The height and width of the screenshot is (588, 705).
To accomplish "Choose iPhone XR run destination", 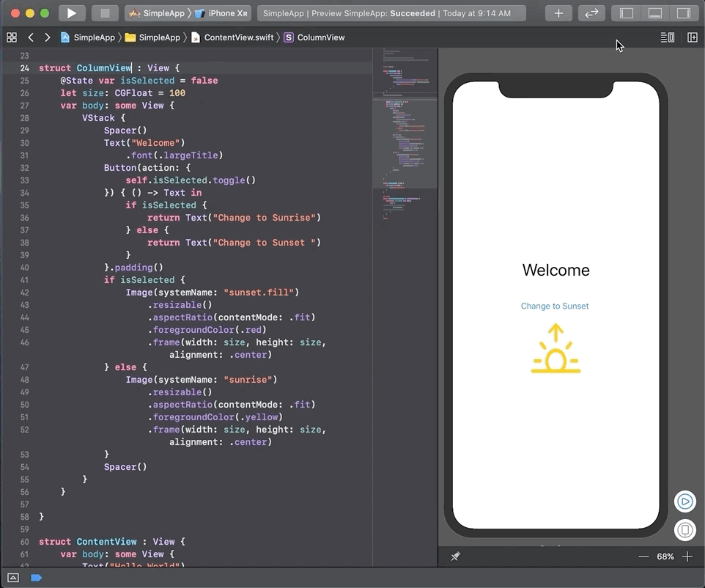I will pyautogui.click(x=221, y=13).
